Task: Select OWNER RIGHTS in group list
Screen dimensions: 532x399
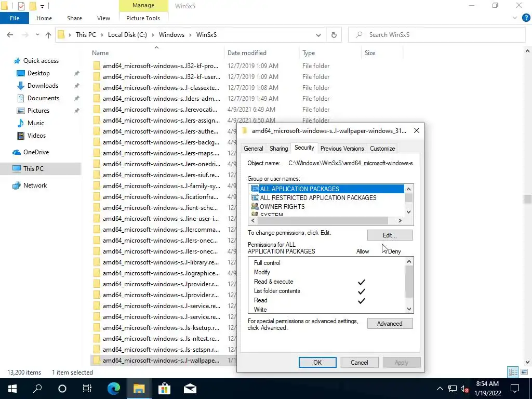Action: click(282, 207)
